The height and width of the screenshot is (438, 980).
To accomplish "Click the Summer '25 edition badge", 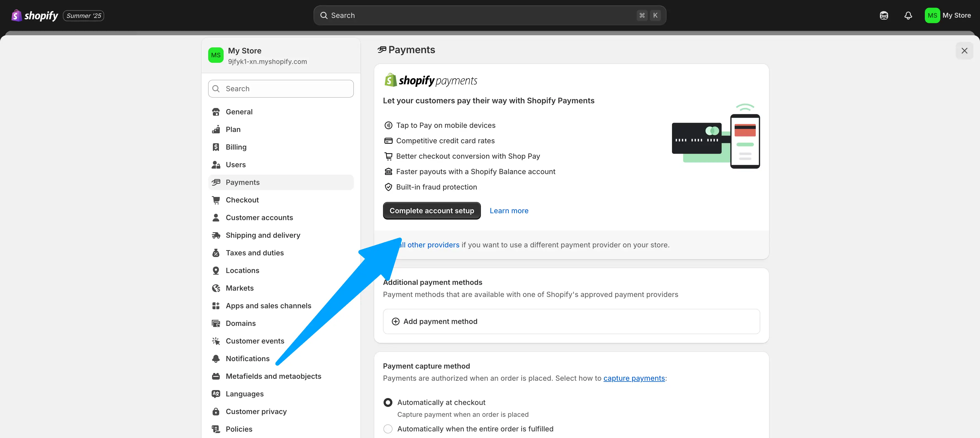I will click(83, 16).
